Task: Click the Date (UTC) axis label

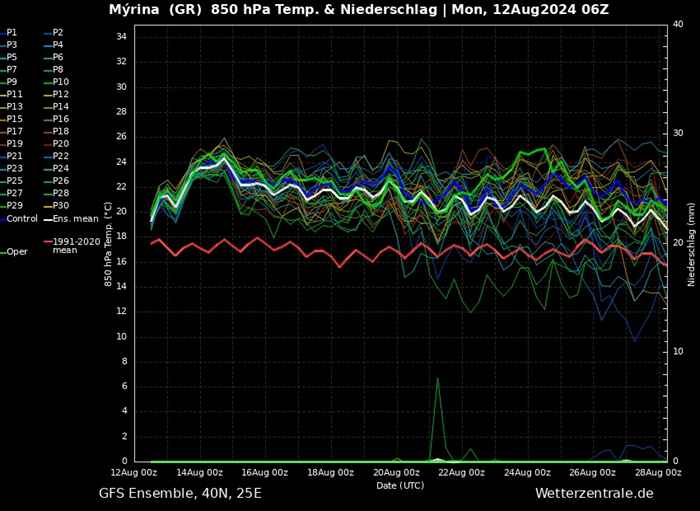Action: (400, 485)
